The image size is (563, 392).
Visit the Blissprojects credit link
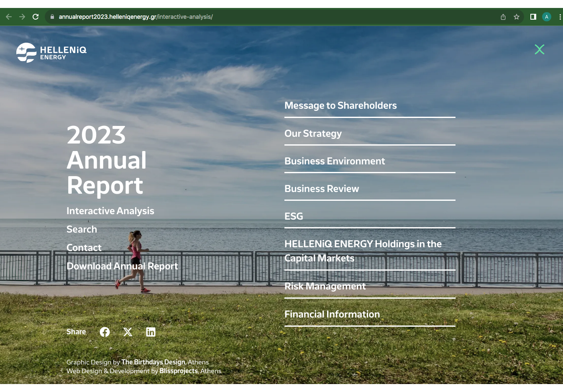click(x=179, y=371)
